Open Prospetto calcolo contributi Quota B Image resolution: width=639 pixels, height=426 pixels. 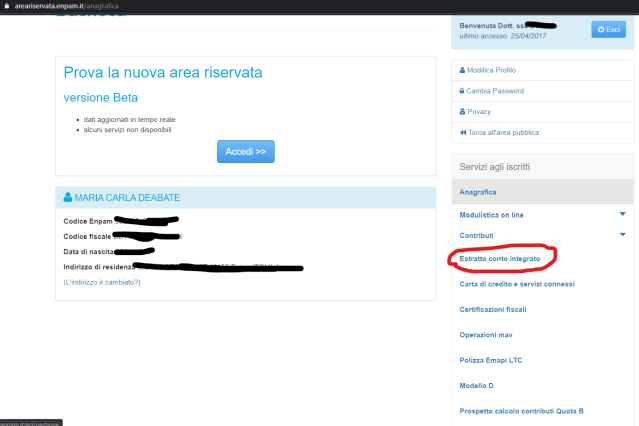pos(521,410)
